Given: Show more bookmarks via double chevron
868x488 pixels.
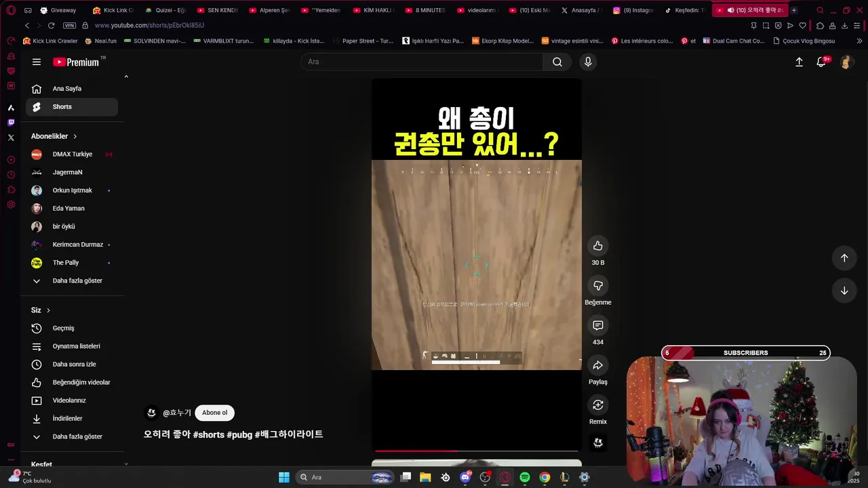Looking at the screenshot, I should click(861, 41).
